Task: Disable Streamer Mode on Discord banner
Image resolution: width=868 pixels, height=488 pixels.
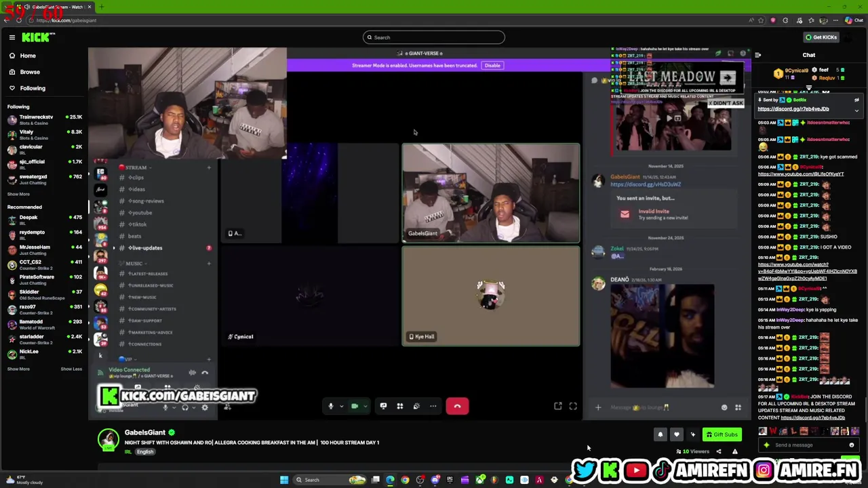Action: click(492, 66)
